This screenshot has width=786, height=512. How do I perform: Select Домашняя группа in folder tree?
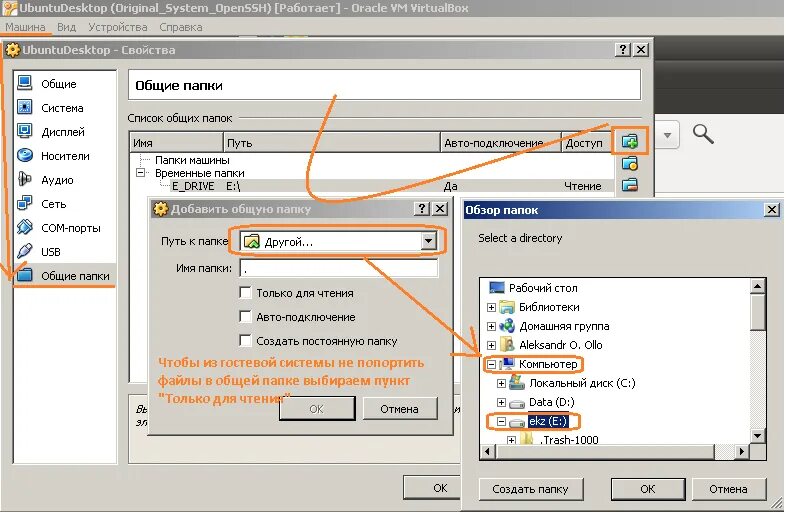pos(564,326)
